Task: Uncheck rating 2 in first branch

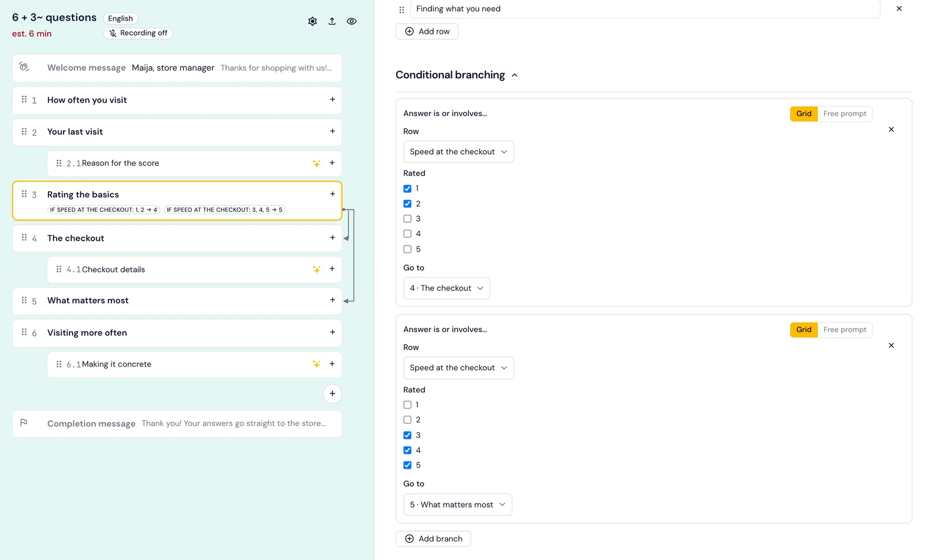Action: pos(407,204)
